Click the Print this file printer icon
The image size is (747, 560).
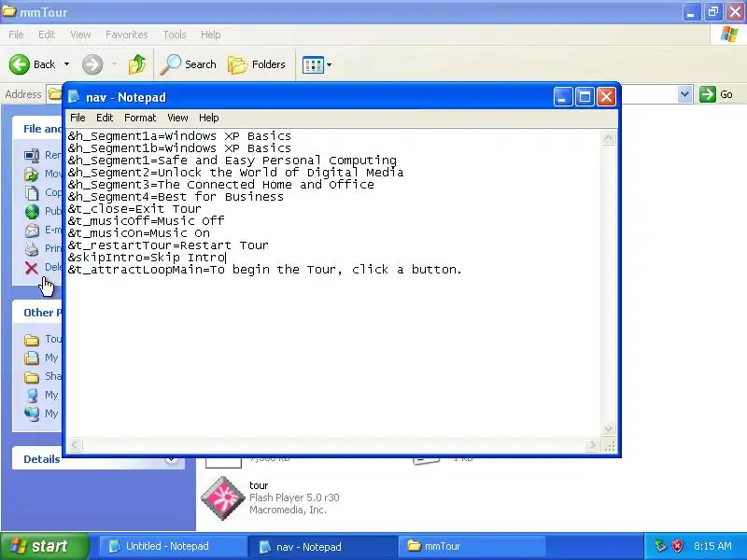[32, 248]
